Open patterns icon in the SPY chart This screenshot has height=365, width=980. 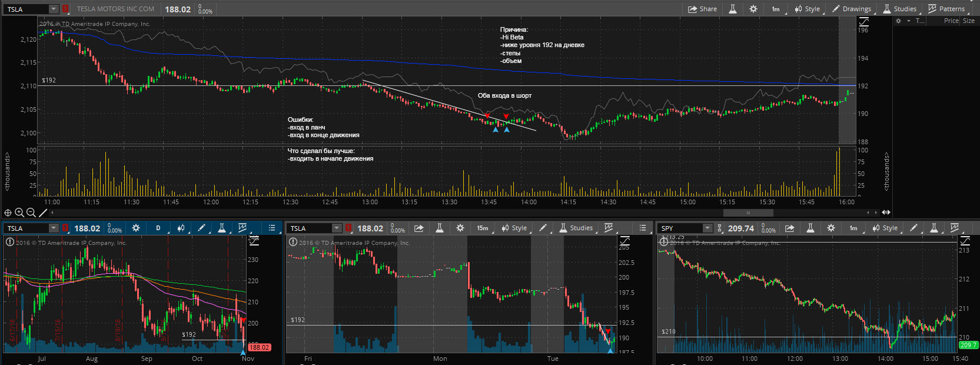(955, 228)
